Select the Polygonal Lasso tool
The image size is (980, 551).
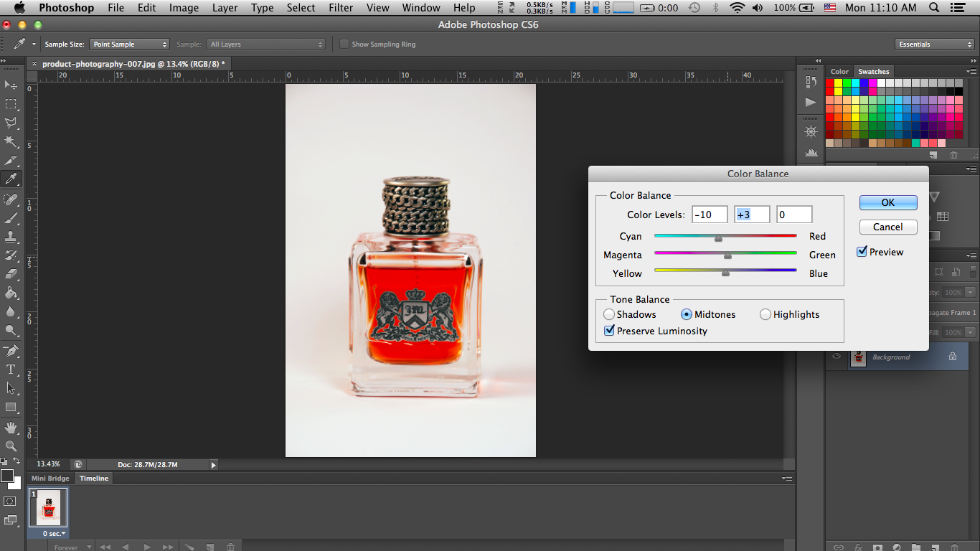pyautogui.click(x=11, y=123)
